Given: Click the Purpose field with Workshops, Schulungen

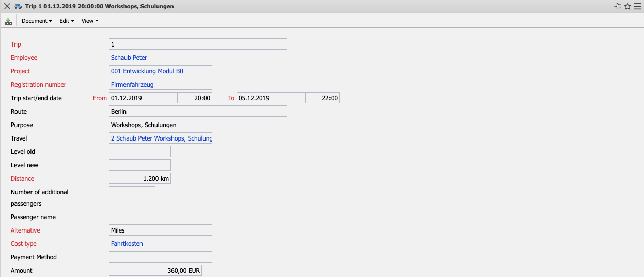Looking at the screenshot, I should (198, 125).
